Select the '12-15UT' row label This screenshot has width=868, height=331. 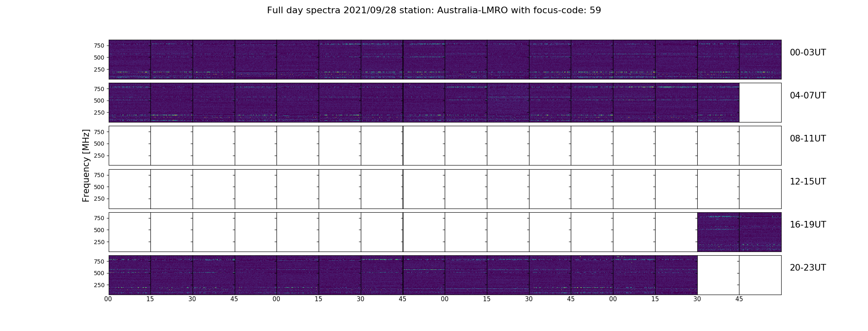tap(808, 182)
